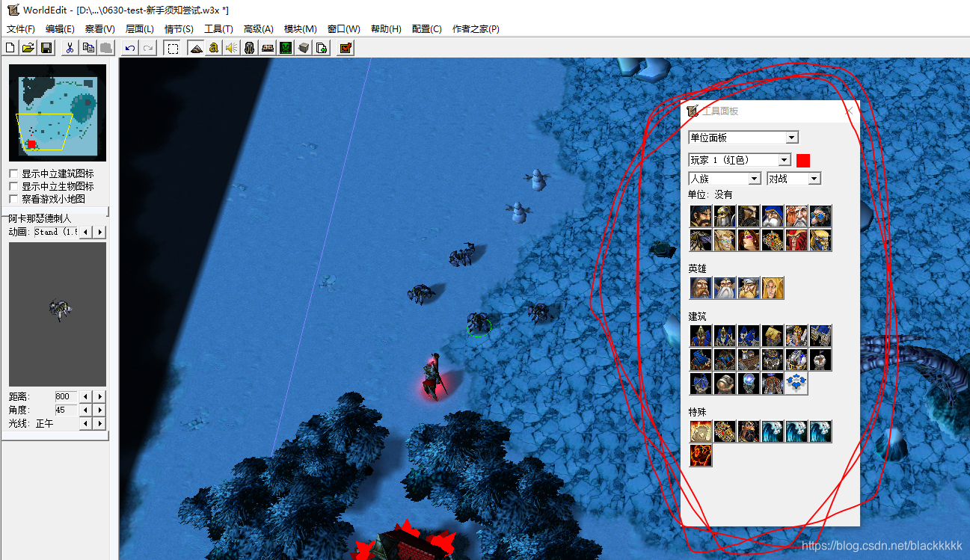Viewport: 970px width, 560px height.
Task: Open the 文件(F) menu
Action: [x=21, y=29]
